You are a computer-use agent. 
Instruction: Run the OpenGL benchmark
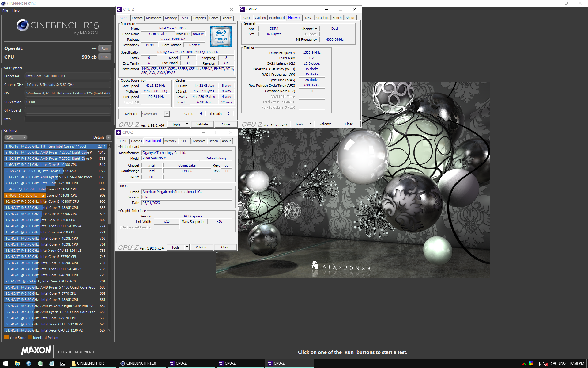tap(104, 48)
